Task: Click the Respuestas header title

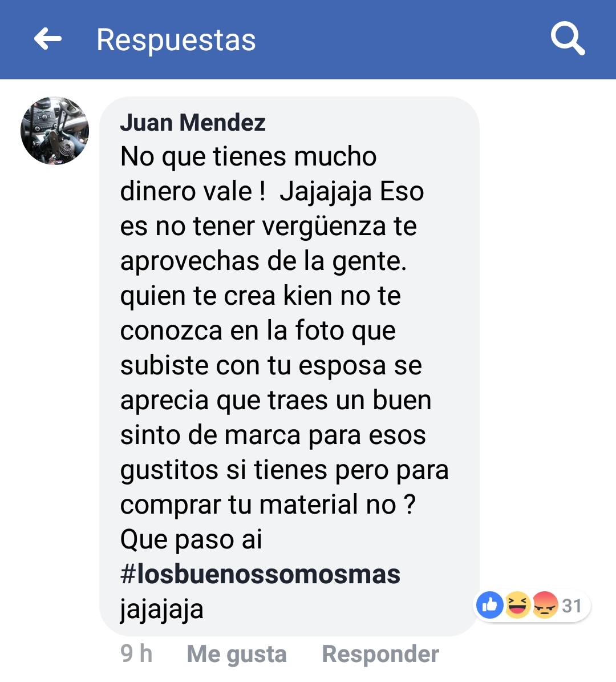Action: 176,39
